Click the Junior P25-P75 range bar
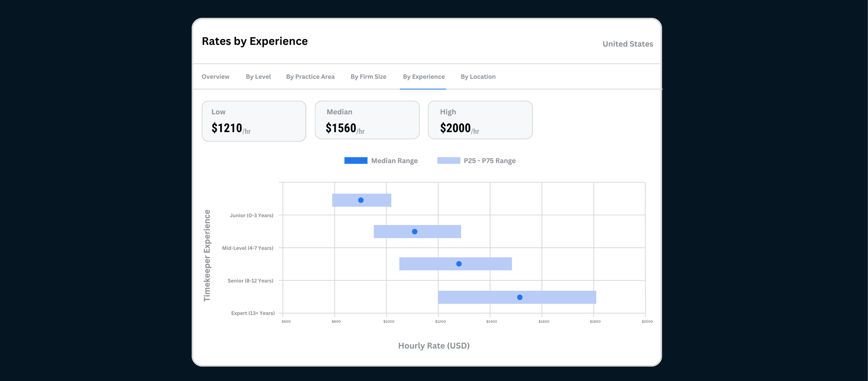This screenshot has width=868, height=381. (x=377, y=200)
